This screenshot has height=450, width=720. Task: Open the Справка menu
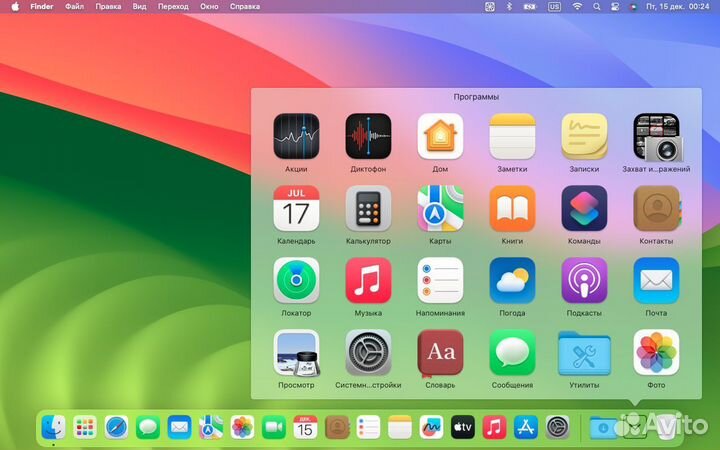tap(245, 6)
